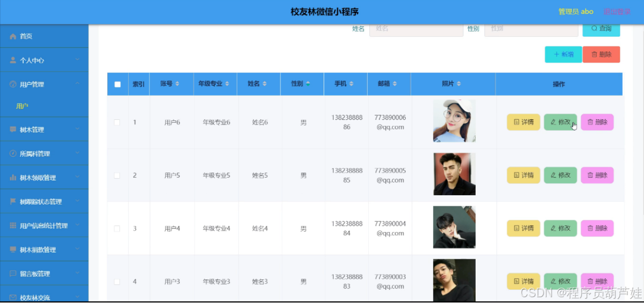Click 退出登录 to log out

coord(617,12)
